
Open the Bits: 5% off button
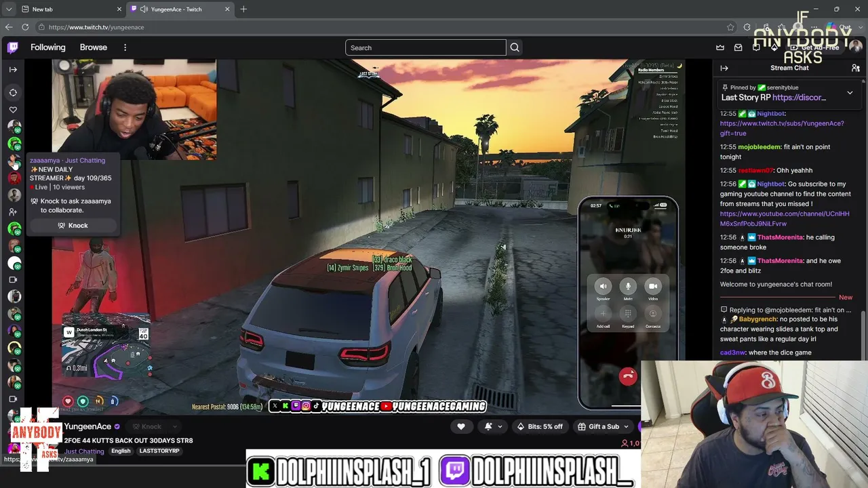pos(540,426)
